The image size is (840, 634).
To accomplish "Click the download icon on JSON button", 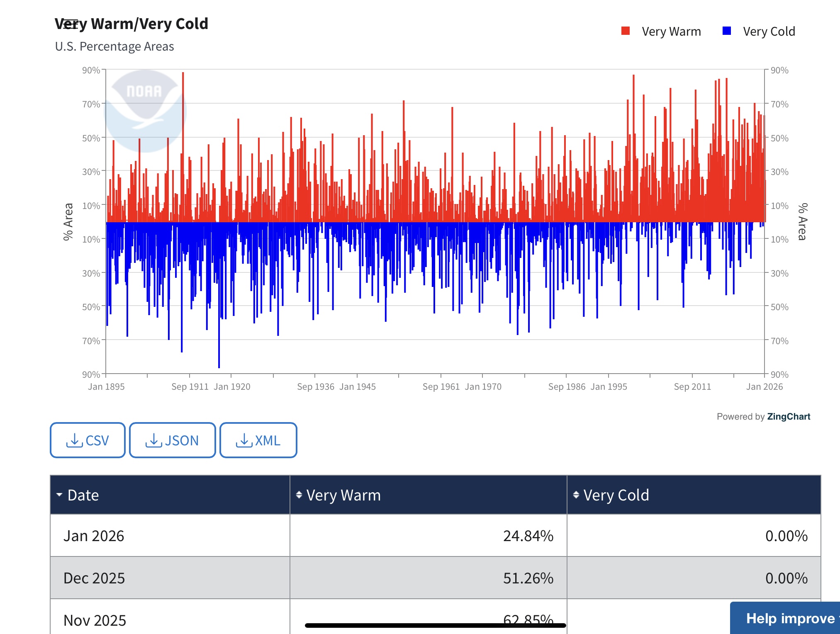I will [154, 440].
